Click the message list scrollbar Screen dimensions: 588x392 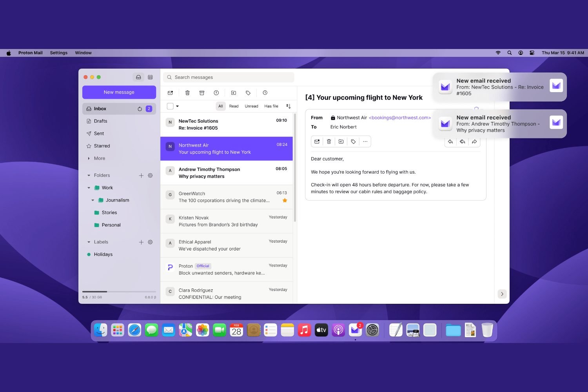click(295, 167)
